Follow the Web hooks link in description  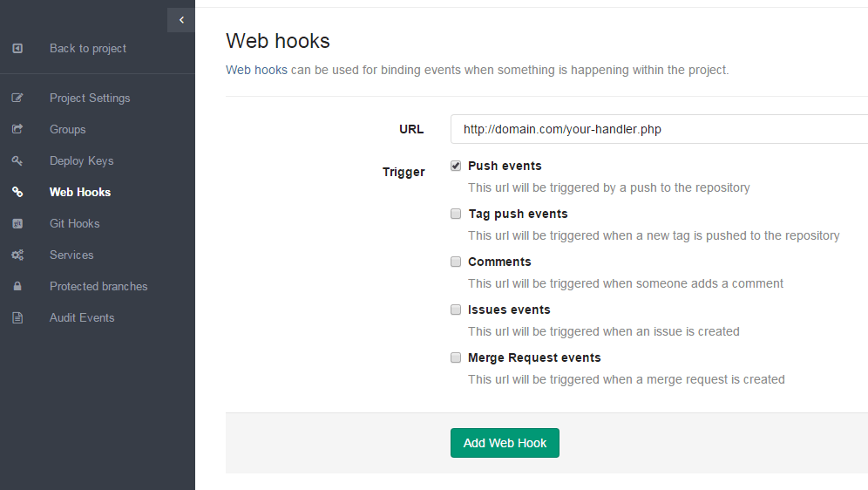click(x=256, y=70)
